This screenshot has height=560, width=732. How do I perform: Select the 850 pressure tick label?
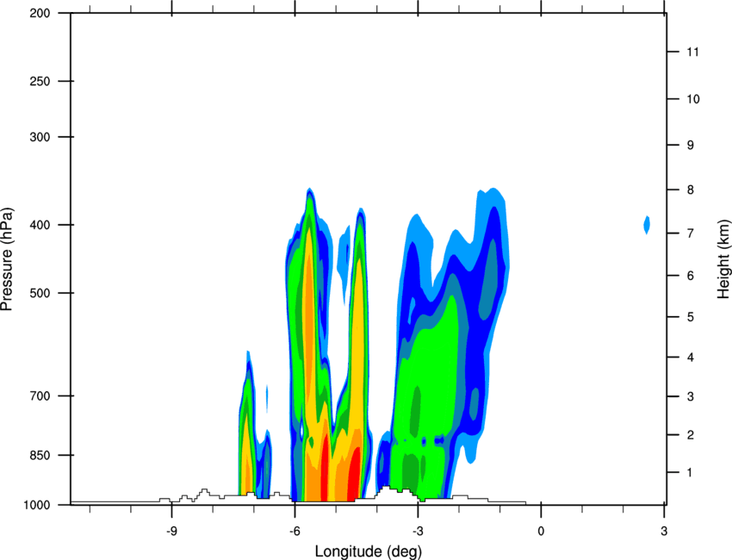click(x=40, y=455)
